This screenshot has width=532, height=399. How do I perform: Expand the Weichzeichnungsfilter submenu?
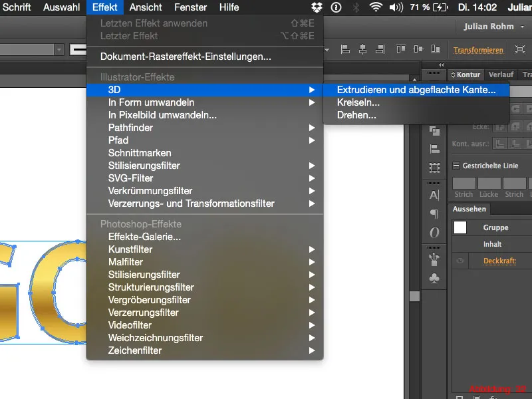[x=205, y=338]
